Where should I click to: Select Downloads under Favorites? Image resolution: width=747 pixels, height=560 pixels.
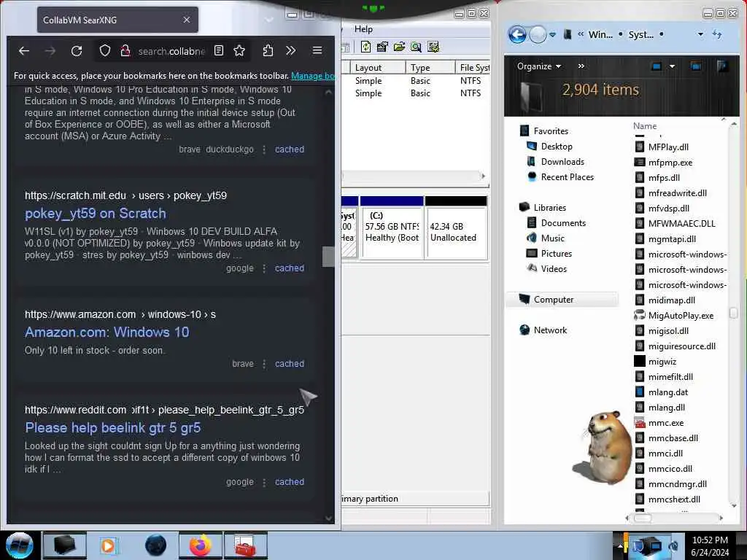[x=562, y=162]
